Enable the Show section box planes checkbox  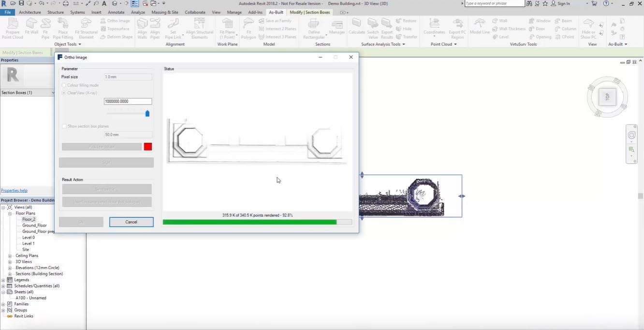coord(64,126)
